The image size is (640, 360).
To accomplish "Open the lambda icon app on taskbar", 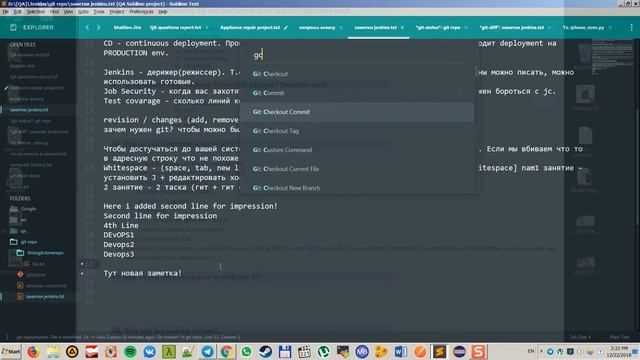I will pyautogui.click(x=169, y=351).
